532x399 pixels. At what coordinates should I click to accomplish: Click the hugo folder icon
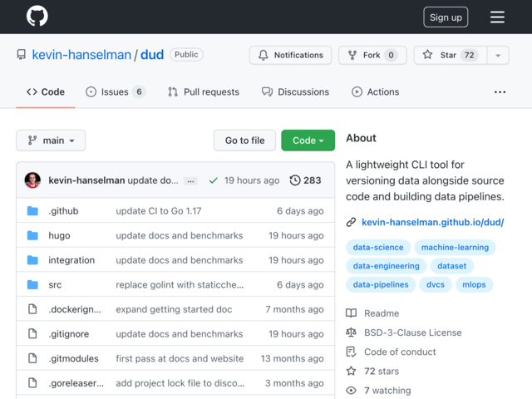click(x=32, y=235)
